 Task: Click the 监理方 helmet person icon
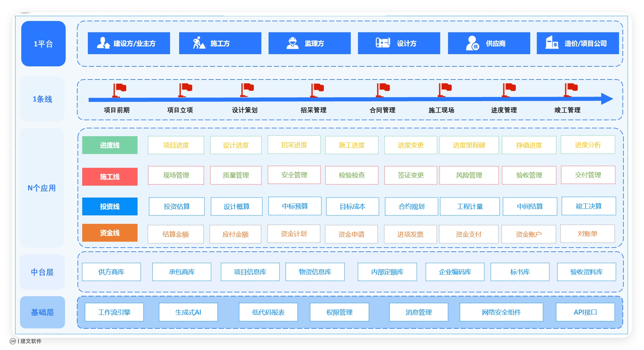[x=293, y=43]
